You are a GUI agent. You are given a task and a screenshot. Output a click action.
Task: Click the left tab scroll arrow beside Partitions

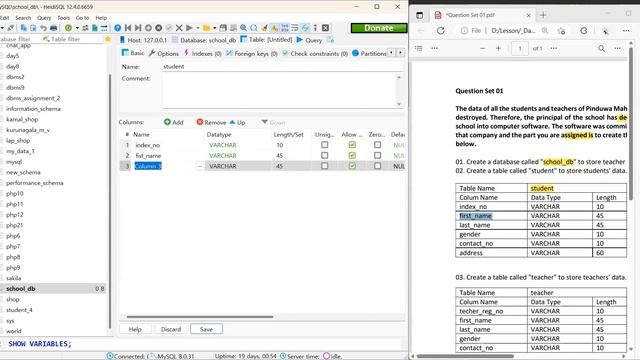pyautogui.click(x=391, y=53)
